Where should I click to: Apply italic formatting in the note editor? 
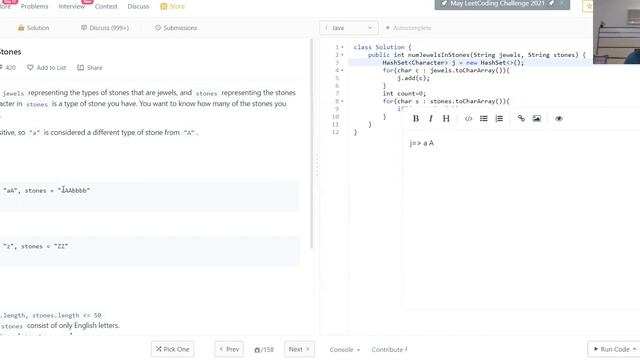pyautogui.click(x=431, y=118)
